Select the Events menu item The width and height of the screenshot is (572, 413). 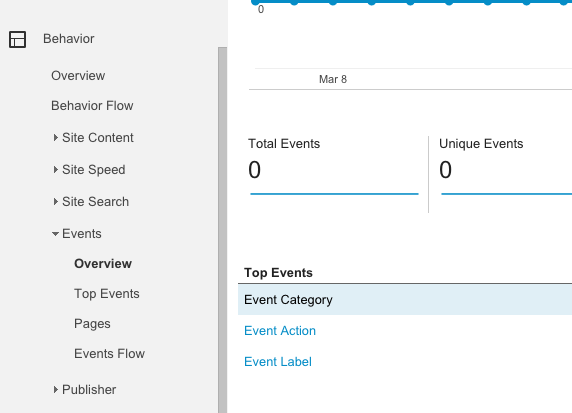(x=82, y=233)
